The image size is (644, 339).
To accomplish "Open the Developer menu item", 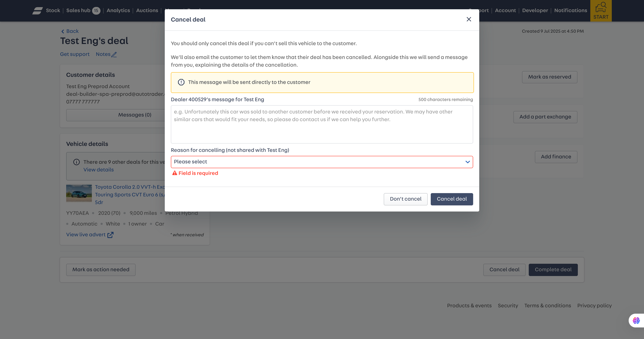I will tap(535, 11).
